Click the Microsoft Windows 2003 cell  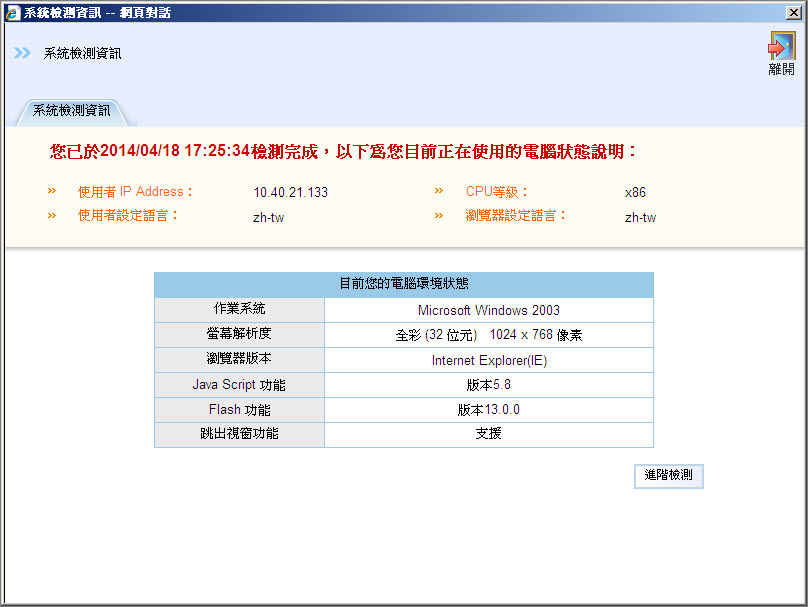tap(488, 311)
